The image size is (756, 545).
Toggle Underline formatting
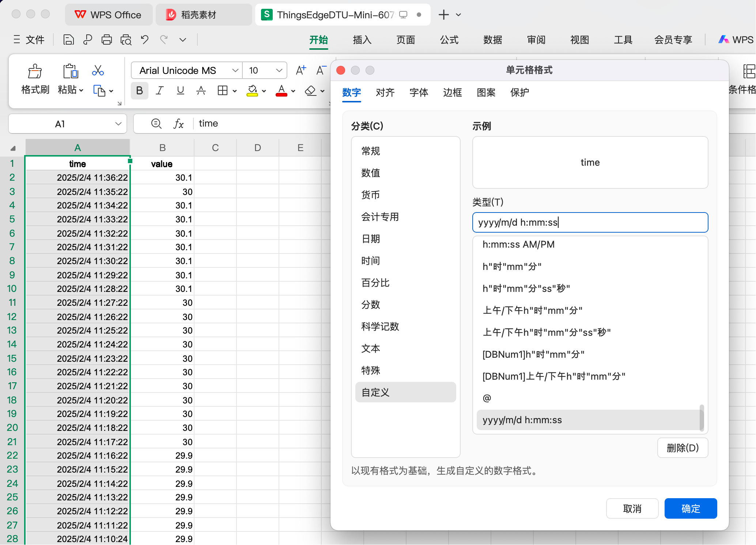click(180, 90)
